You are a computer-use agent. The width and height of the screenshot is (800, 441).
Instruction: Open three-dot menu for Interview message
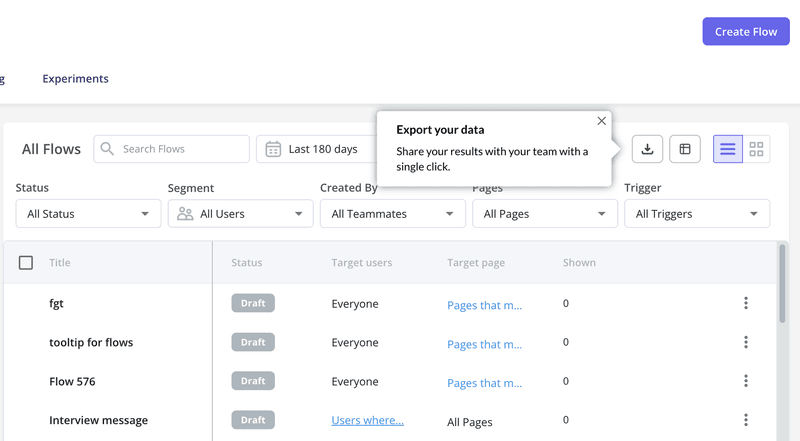pos(745,420)
